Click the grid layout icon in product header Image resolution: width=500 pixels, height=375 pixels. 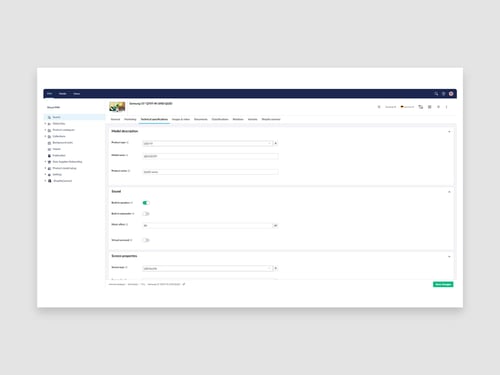tap(430, 107)
